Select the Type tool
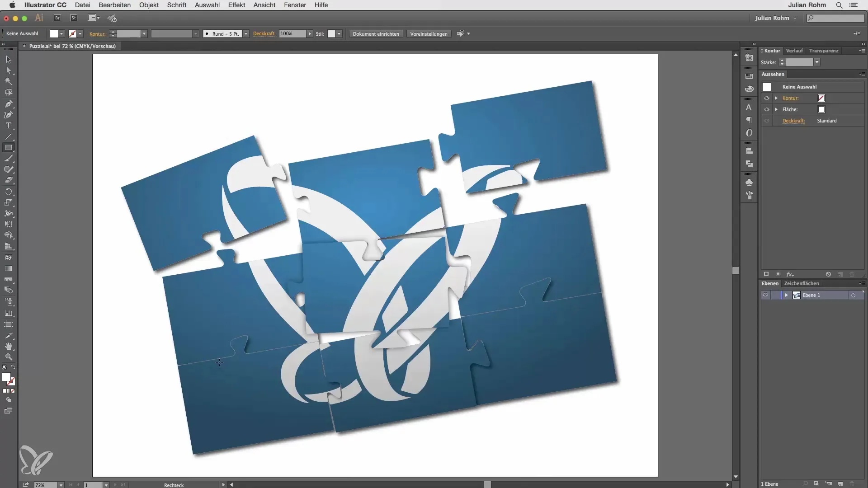This screenshot has height=488, width=868. point(9,126)
